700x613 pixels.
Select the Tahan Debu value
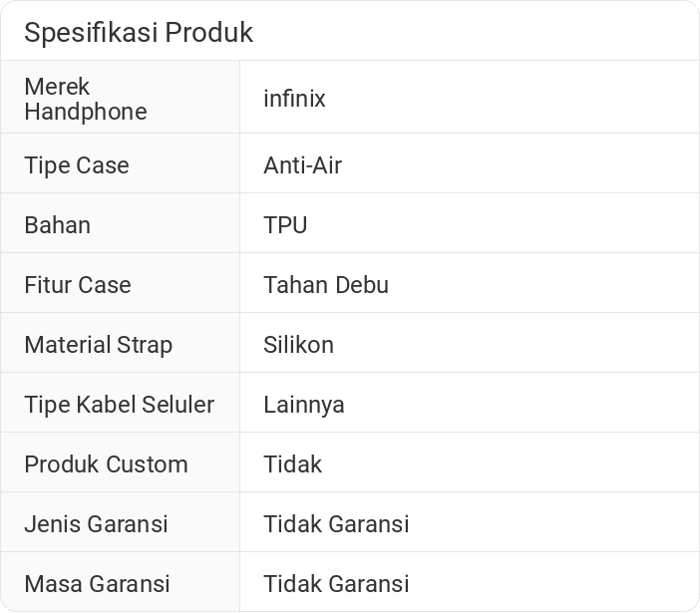coord(326,285)
